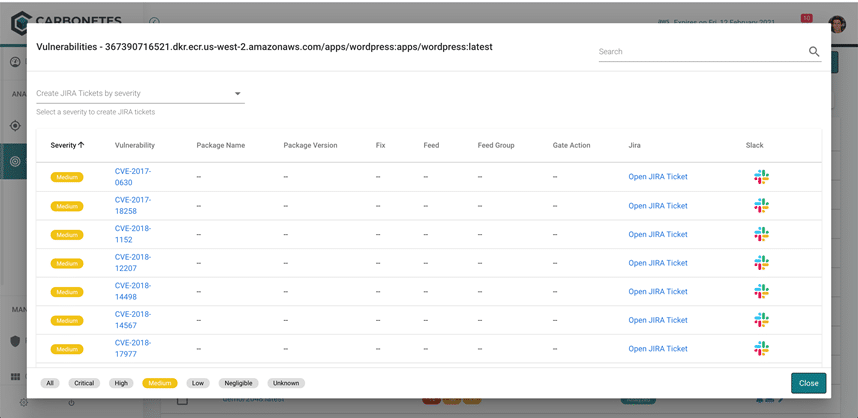Open JIRA Ticket for CVE-2017-0630
The height and width of the screenshot is (418, 858).
[x=658, y=177]
